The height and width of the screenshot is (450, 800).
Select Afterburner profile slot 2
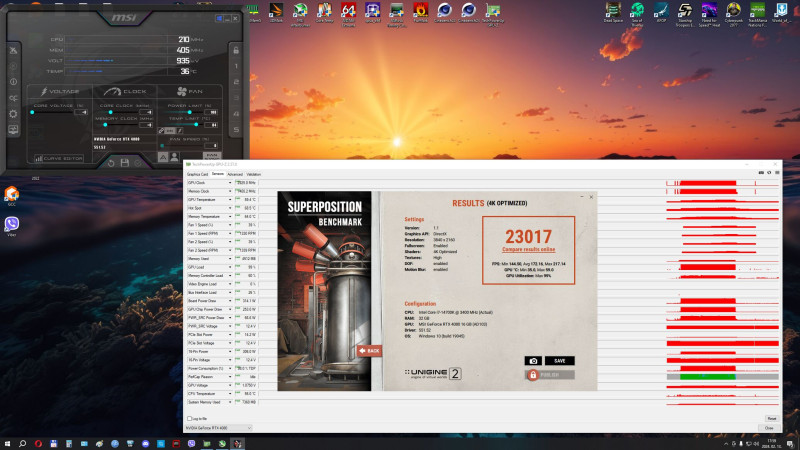(x=236, y=82)
